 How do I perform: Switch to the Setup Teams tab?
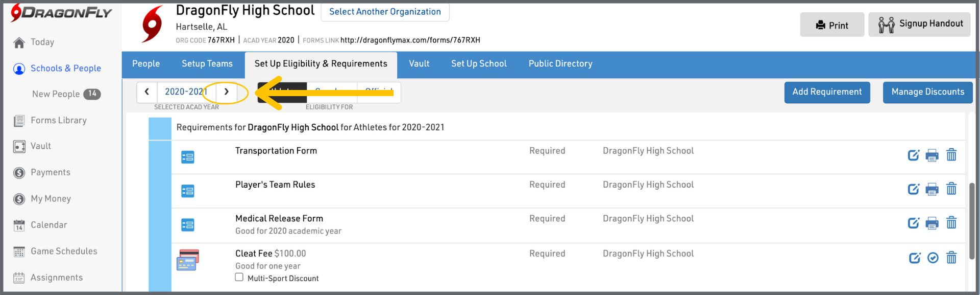pos(207,64)
